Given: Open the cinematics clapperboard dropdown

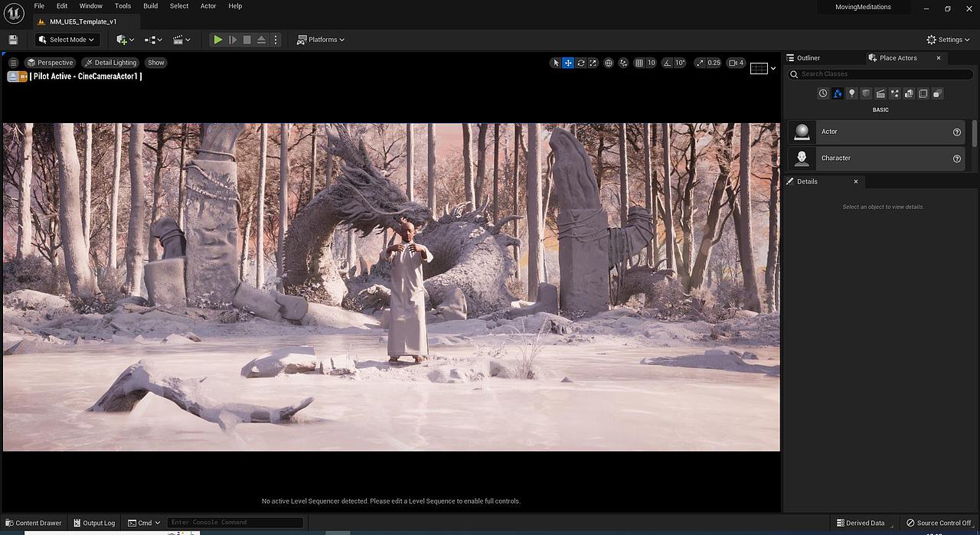Looking at the screenshot, I should [x=181, y=40].
